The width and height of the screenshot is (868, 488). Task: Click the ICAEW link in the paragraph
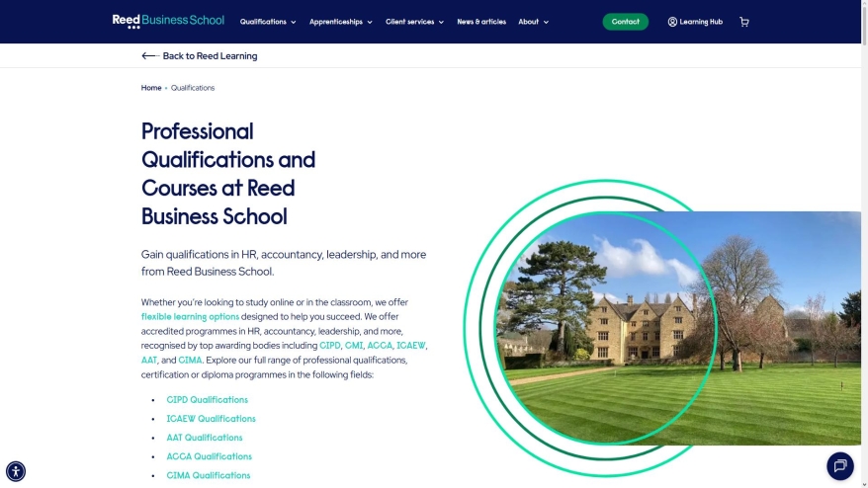(x=410, y=345)
